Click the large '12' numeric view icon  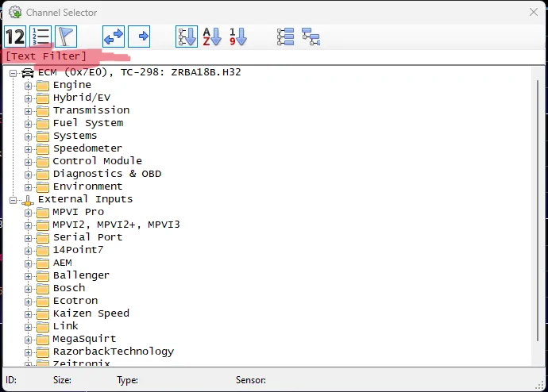[15, 37]
